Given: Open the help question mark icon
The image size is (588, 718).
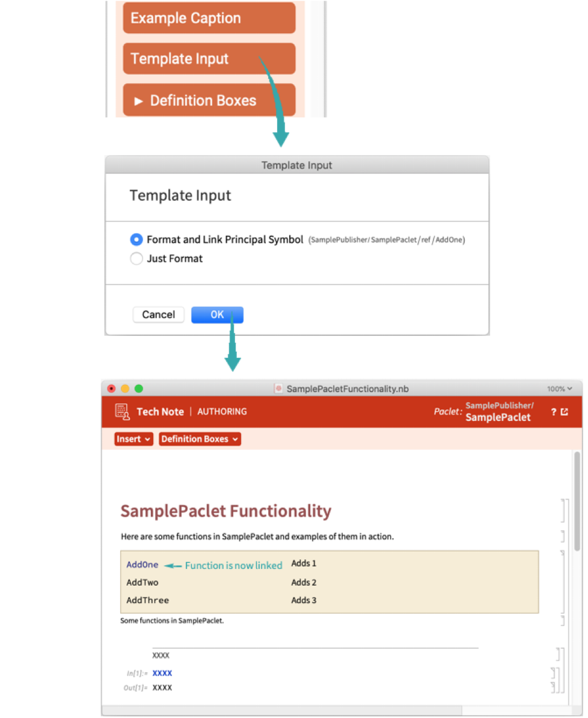Looking at the screenshot, I should tap(554, 412).
